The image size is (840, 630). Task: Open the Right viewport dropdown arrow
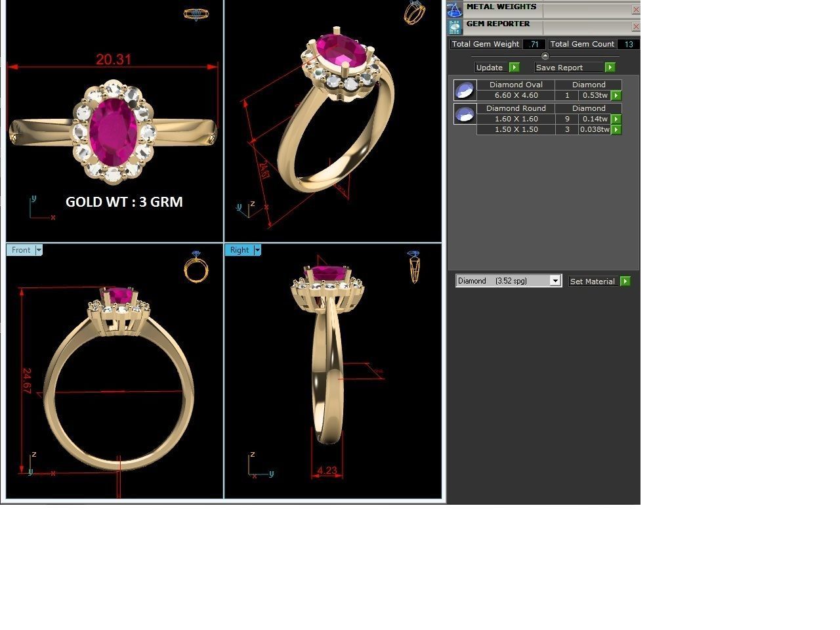[x=257, y=250]
